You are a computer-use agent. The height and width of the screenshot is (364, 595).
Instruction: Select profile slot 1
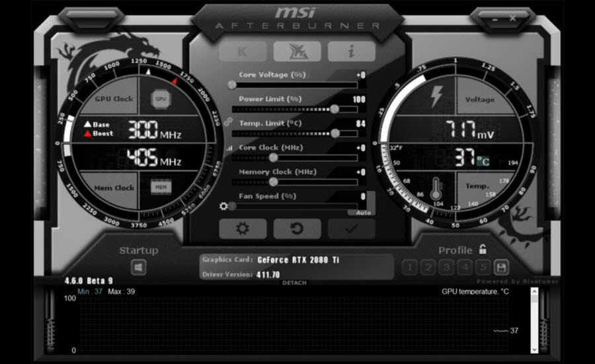click(410, 268)
